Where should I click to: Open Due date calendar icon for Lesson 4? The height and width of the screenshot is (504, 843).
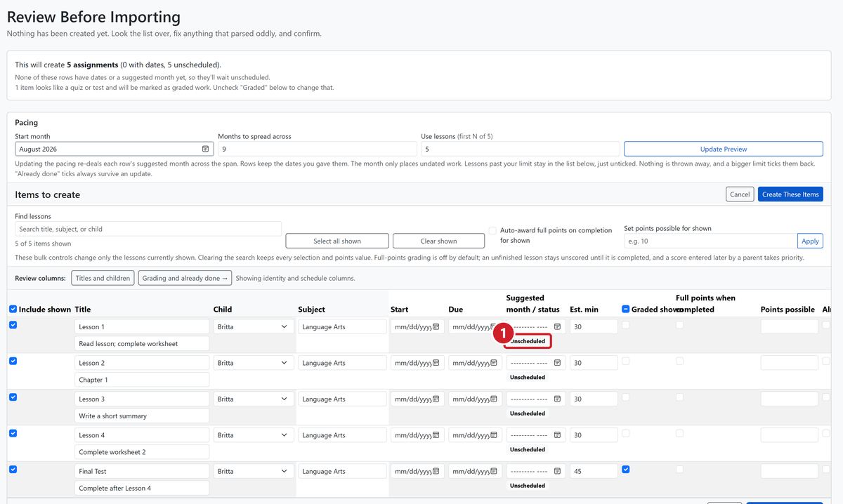point(494,435)
